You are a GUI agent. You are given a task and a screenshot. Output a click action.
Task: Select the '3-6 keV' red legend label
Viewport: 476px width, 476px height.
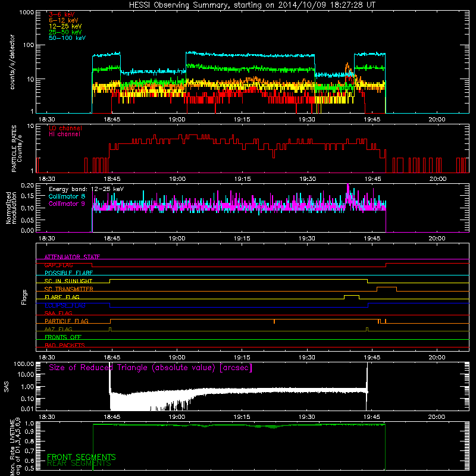(62, 14)
